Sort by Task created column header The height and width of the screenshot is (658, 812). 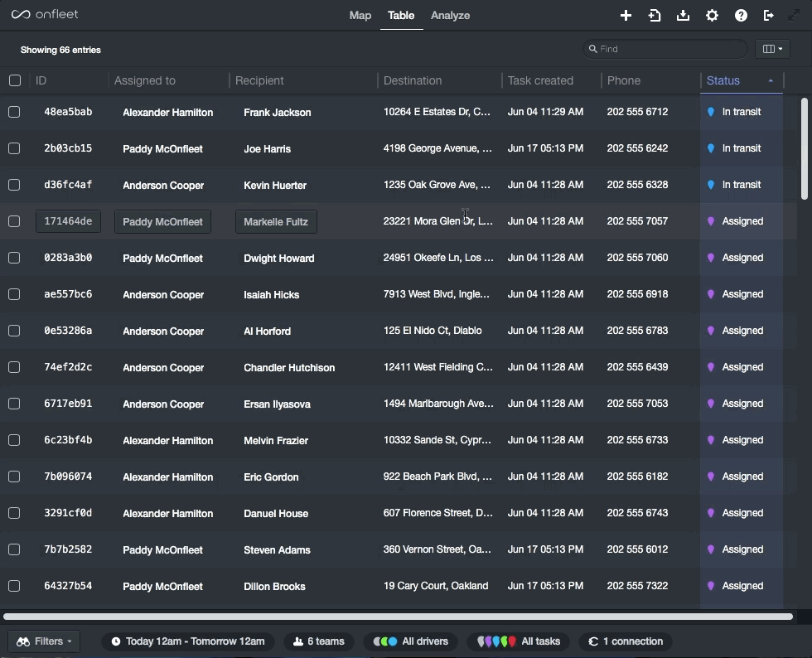[540, 80]
